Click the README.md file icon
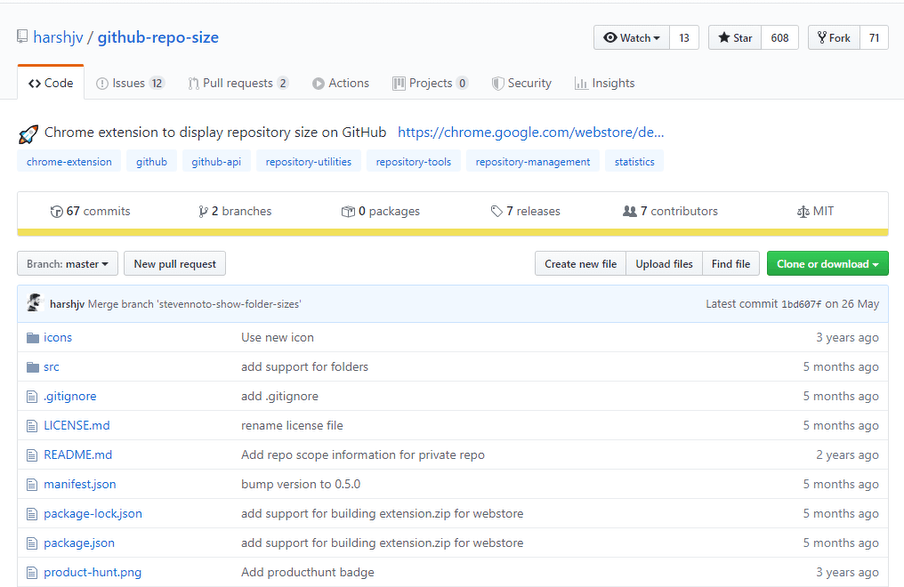904x587 pixels. pos(32,456)
